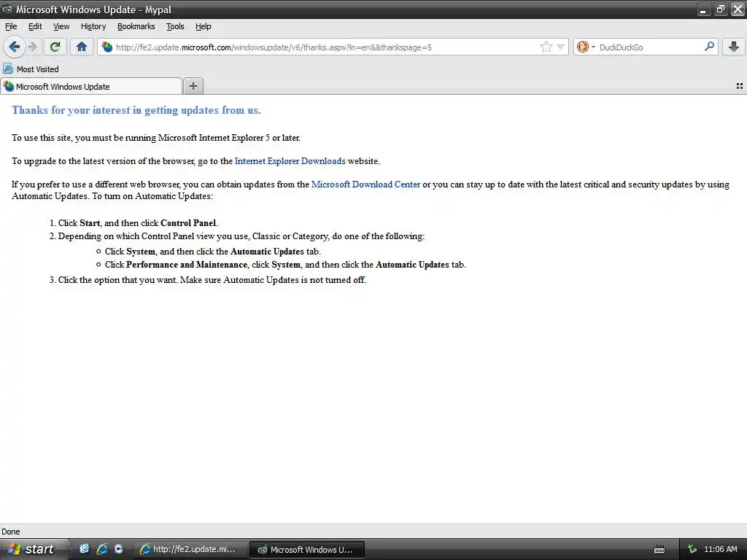Screen dimensions: 747x560
Task: Go back with the Back arrow button
Action: tap(15, 47)
